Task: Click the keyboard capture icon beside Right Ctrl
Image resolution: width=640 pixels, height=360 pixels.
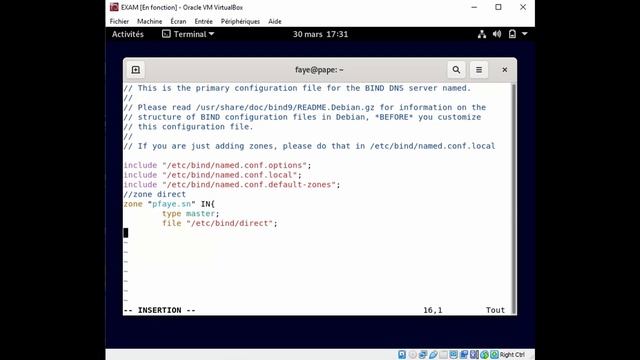Action: point(494,355)
